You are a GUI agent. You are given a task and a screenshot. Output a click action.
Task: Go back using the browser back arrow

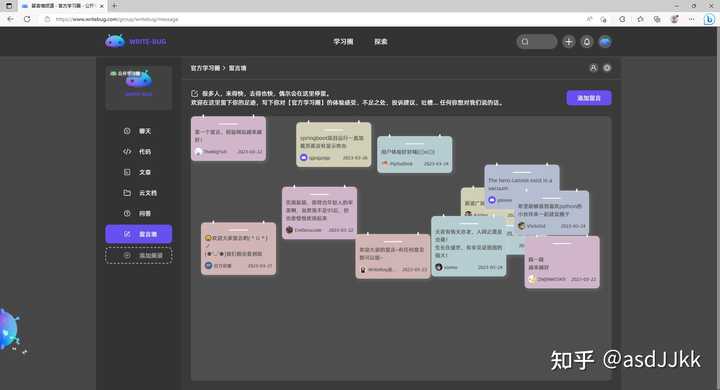click(x=11, y=19)
